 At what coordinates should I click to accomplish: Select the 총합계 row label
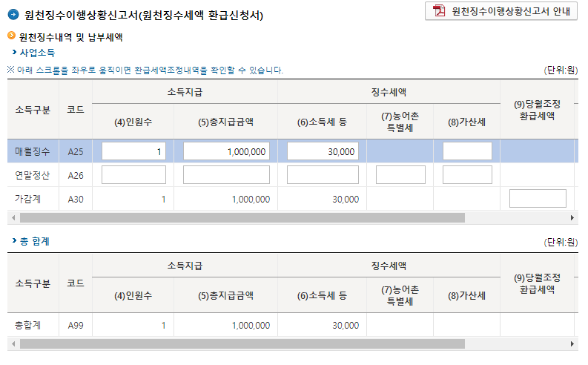tap(27, 325)
